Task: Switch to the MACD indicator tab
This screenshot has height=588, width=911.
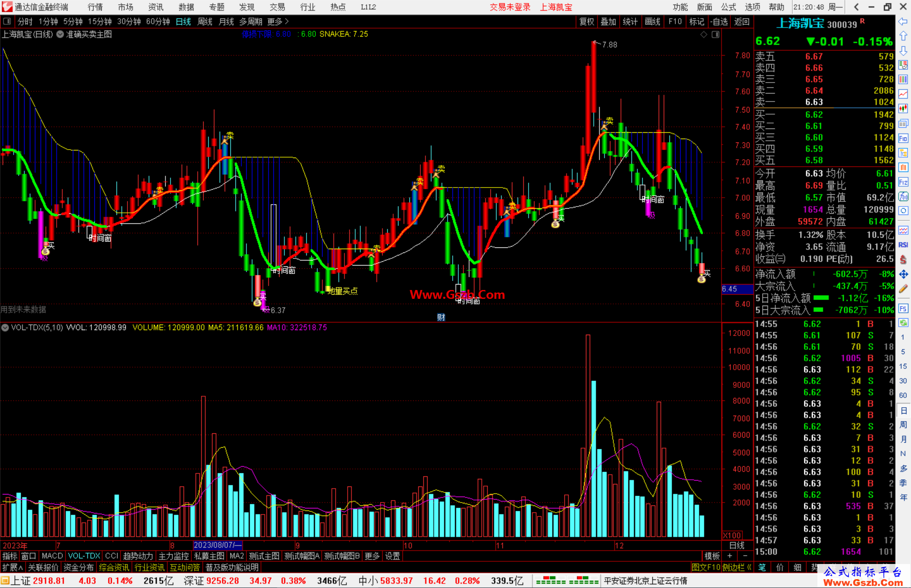Action: pyautogui.click(x=52, y=556)
